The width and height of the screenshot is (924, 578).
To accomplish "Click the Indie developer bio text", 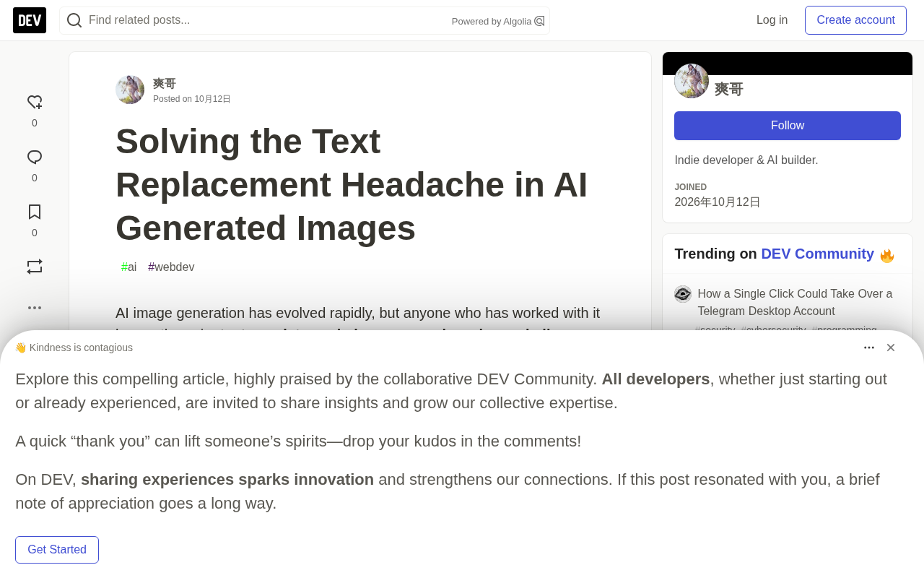I will pyautogui.click(x=746, y=160).
